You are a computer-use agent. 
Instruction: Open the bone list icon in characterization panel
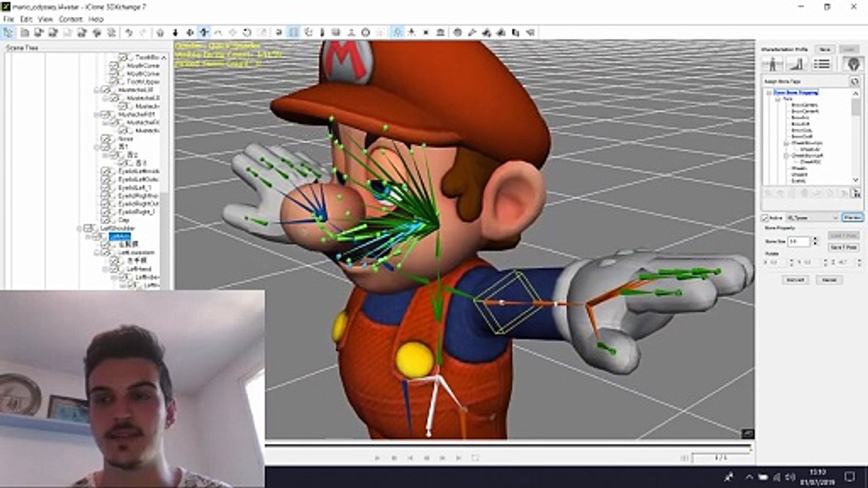[821, 63]
